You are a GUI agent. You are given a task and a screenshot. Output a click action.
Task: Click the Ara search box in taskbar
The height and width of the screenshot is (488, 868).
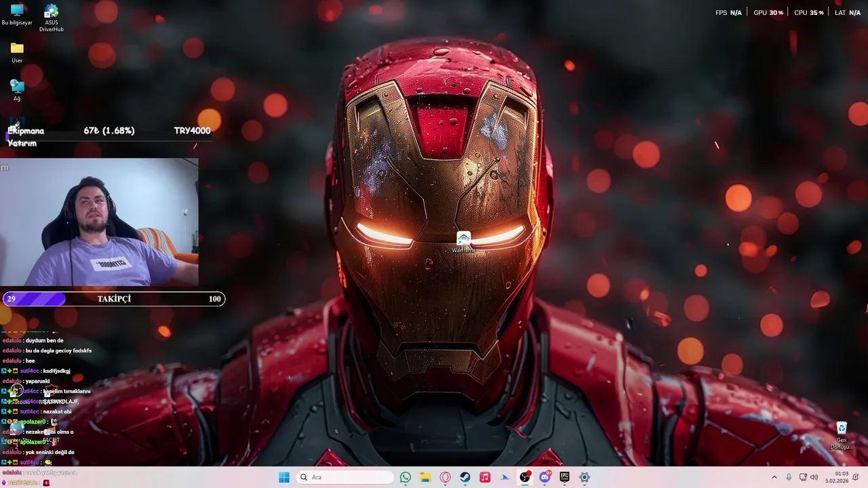[x=345, y=477]
